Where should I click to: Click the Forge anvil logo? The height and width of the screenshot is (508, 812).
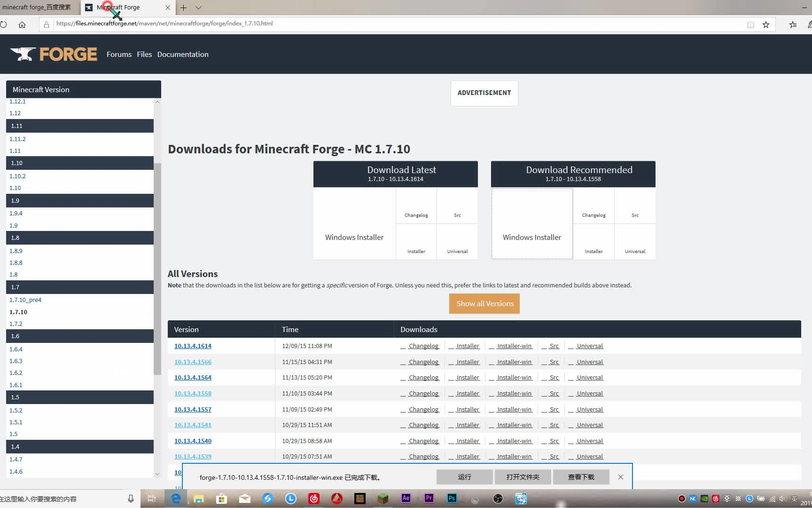pyautogui.click(x=54, y=54)
